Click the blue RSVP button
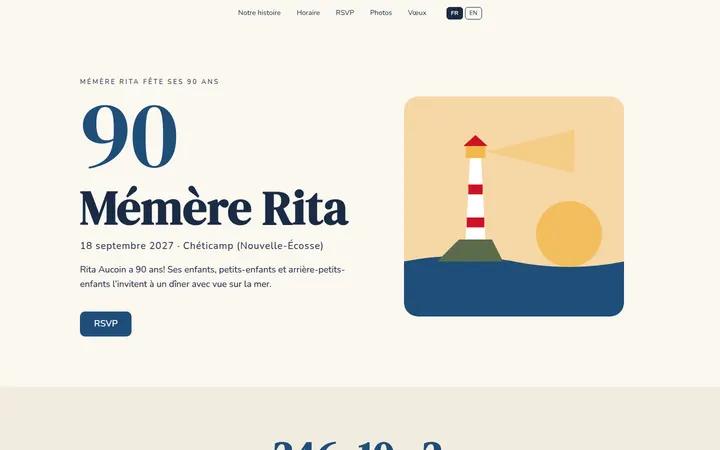This screenshot has height=450, width=720. [x=106, y=324]
